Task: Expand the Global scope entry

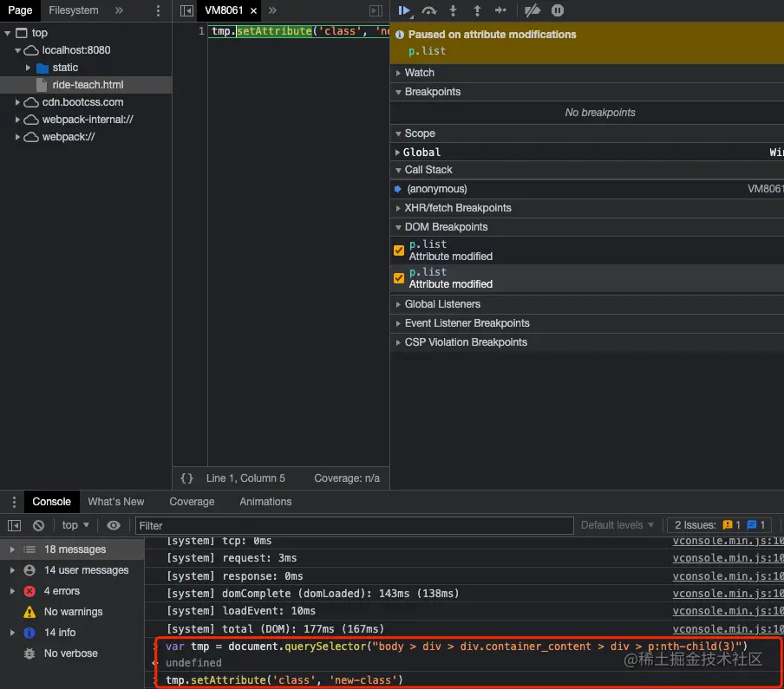Action: 397,153
